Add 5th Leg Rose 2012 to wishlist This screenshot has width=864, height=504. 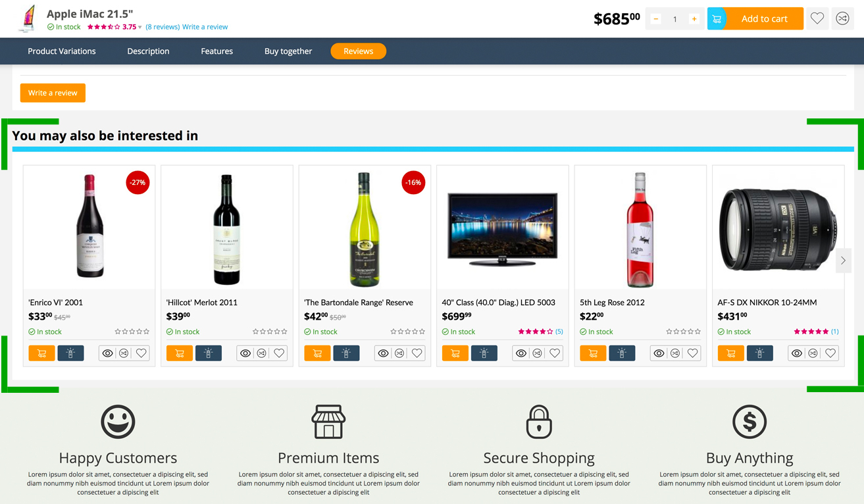tap(692, 353)
